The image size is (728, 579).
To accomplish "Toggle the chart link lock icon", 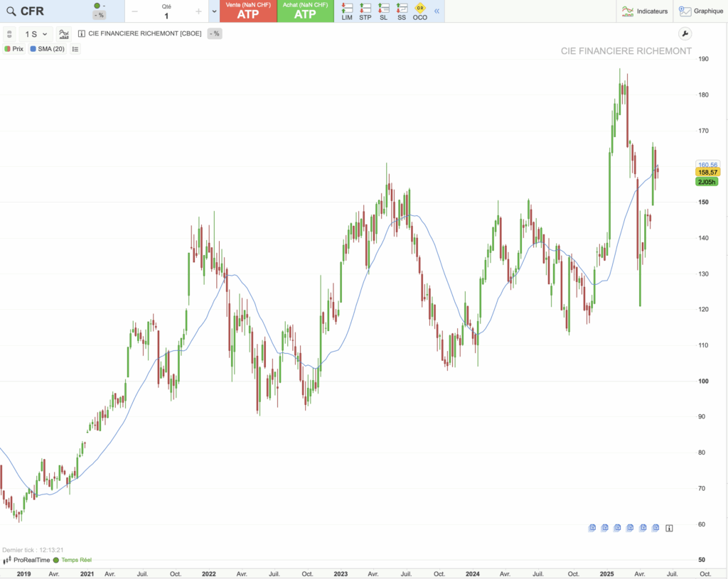I will [9, 34].
